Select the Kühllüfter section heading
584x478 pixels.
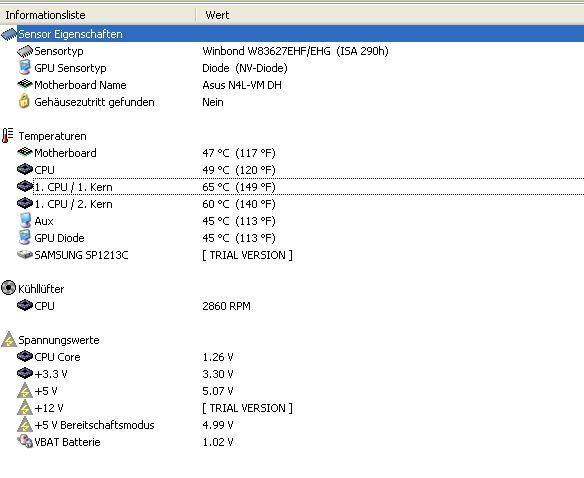41,289
